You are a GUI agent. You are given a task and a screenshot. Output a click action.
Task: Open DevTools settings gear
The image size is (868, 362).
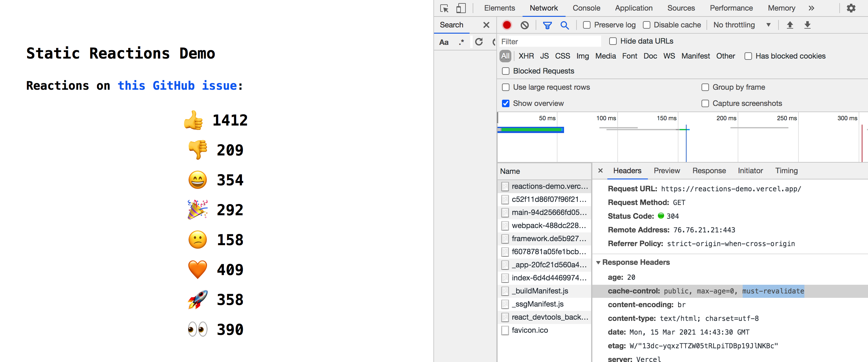coord(851,8)
